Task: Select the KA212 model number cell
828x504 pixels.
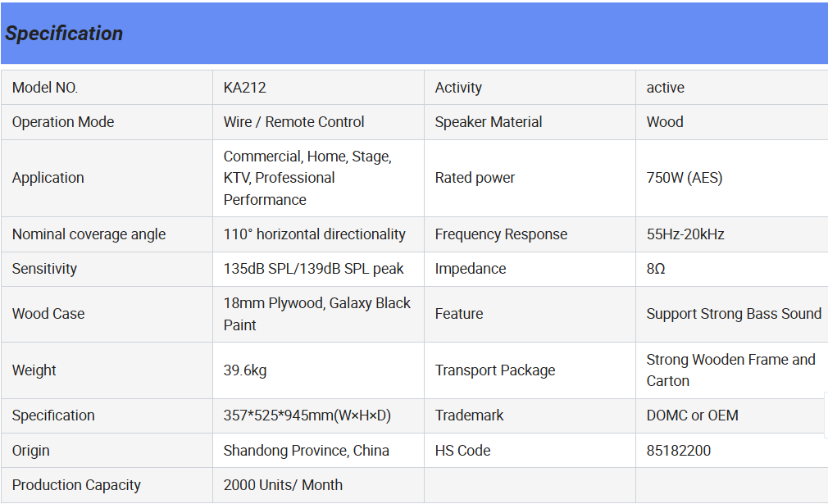Action: [244, 88]
